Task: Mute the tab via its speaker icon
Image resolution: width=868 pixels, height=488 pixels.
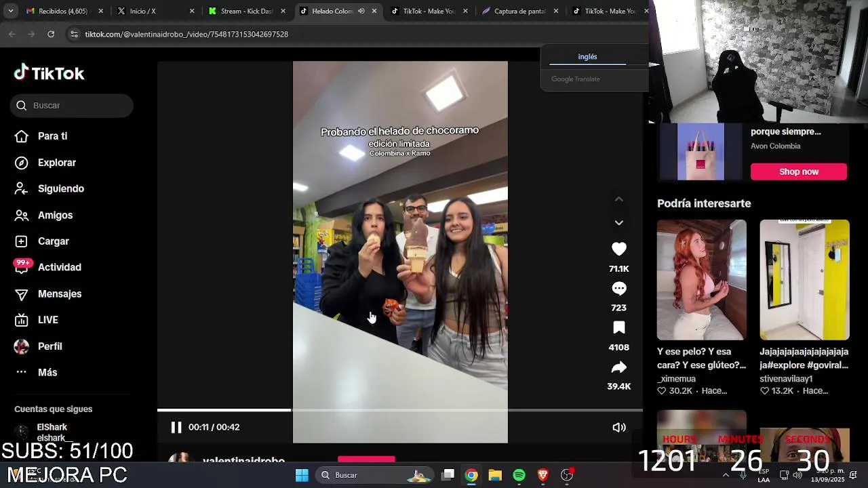Action: click(361, 11)
